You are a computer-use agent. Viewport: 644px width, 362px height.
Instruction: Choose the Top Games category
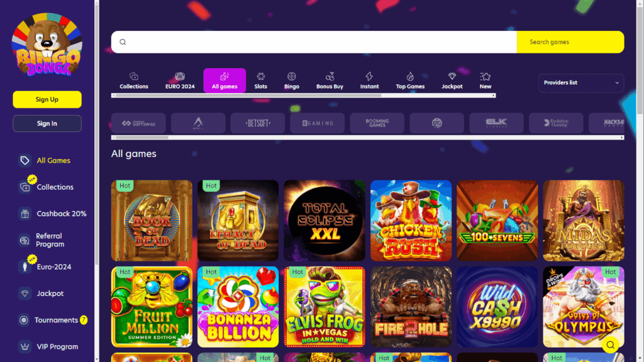click(410, 80)
